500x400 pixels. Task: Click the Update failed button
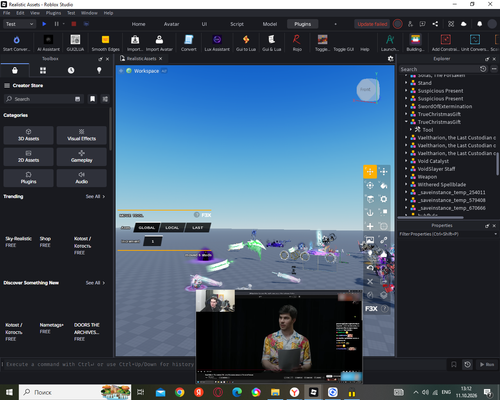pyautogui.click(x=372, y=24)
